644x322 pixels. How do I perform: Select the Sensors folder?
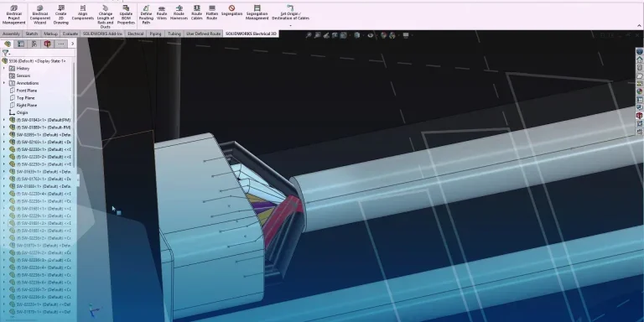[20, 75]
